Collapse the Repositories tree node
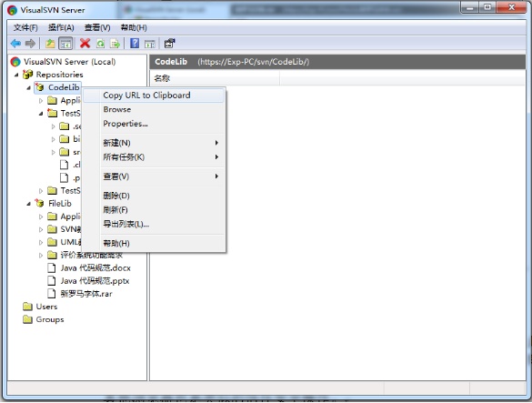This screenshot has height=403, width=532. [16, 75]
